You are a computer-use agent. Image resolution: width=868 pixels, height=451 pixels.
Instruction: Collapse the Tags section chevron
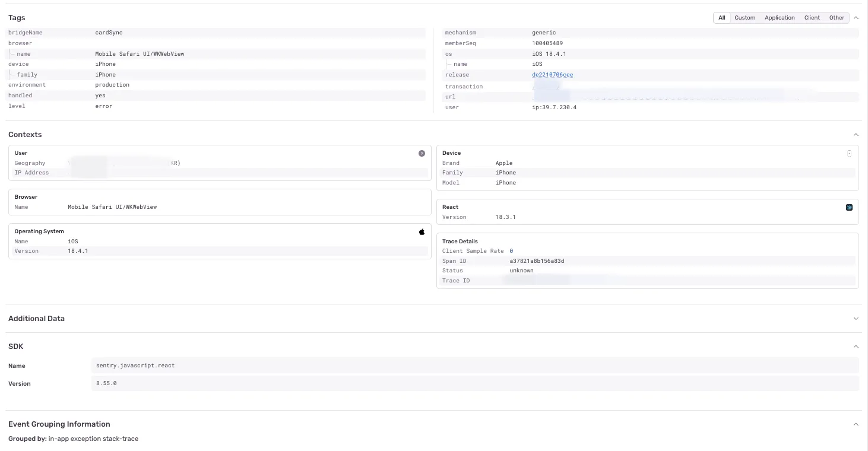coord(856,18)
